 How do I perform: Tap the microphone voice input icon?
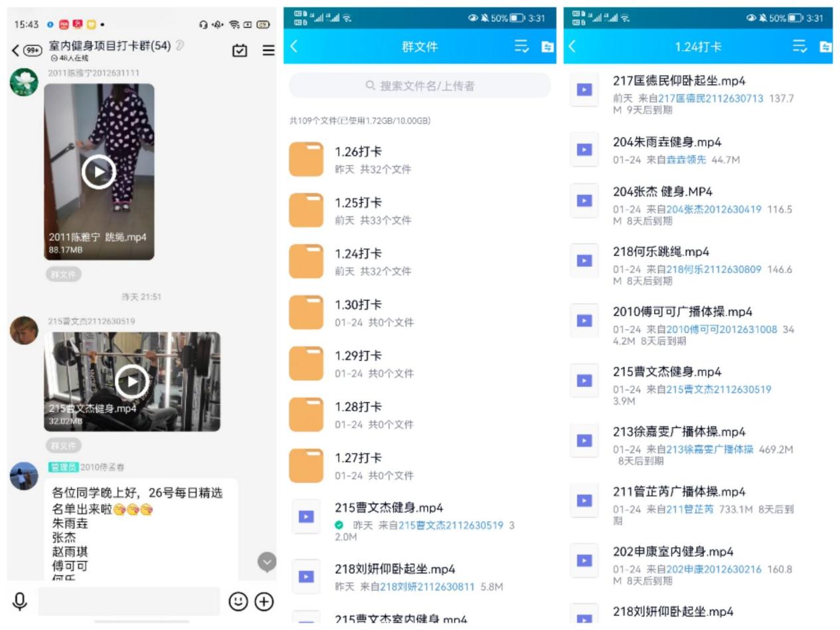coord(20,601)
